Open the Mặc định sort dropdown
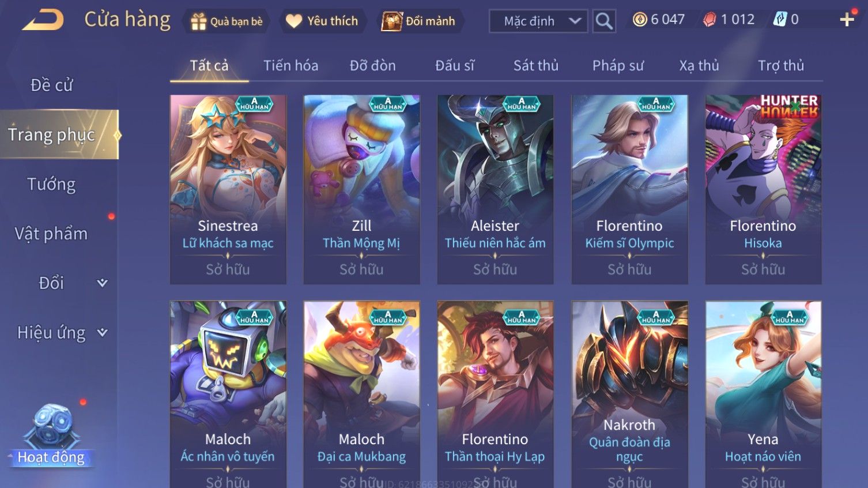Screen dimensions: 868x488 (x=538, y=21)
